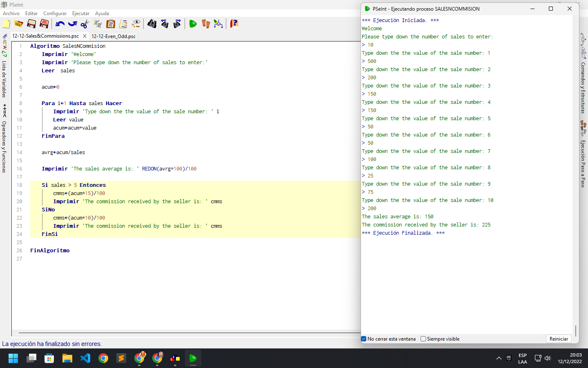Switch to the 12-12-Even_Odd.psc tab
588x368 pixels.
coord(114,36)
